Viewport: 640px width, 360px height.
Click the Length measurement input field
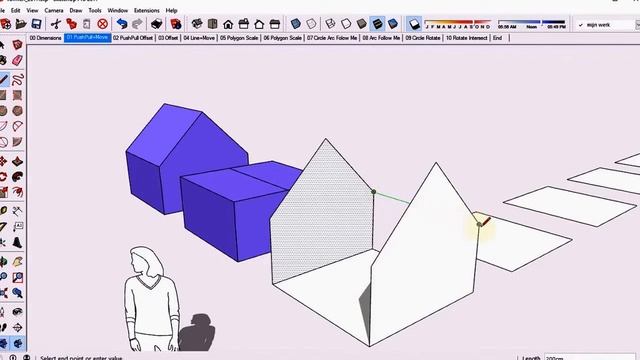(589, 357)
